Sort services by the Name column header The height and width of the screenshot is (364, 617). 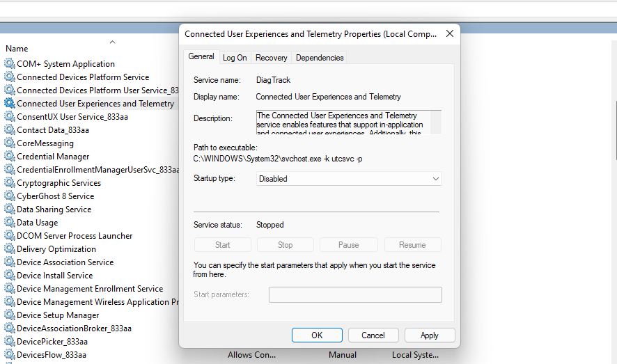coord(17,49)
